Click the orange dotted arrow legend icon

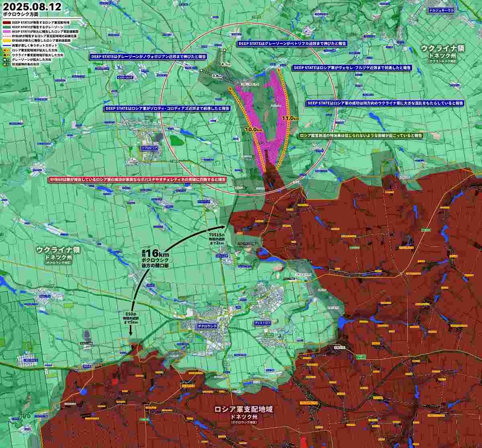[7, 51]
